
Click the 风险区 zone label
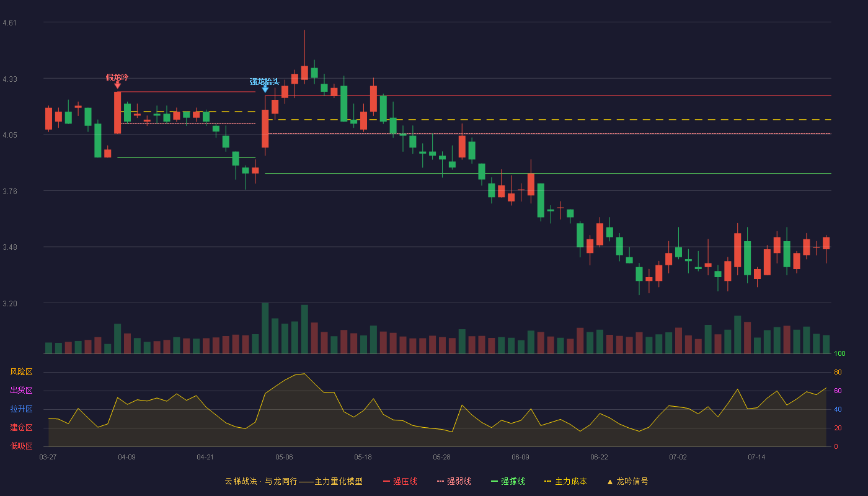click(21, 372)
